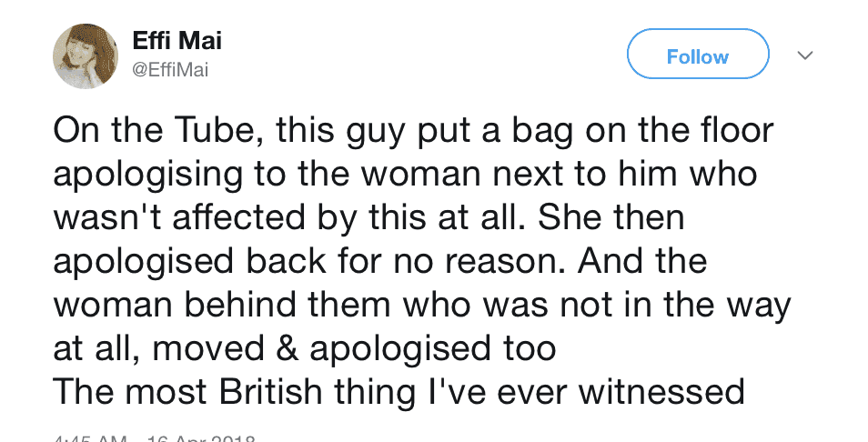Viewport: 868px width, 442px height.
Task: Open the partially visible tweet timestamp
Action: click(153, 438)
